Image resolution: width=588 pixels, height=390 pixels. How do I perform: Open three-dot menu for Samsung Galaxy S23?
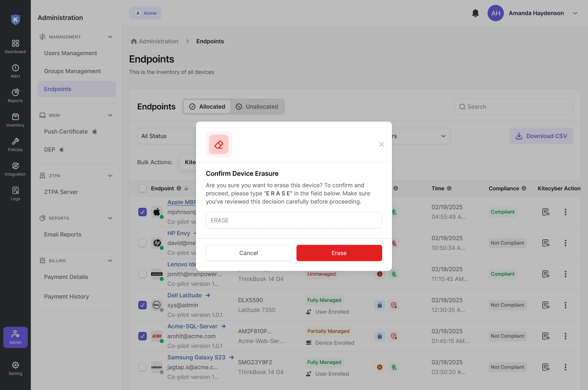[566, 367]
